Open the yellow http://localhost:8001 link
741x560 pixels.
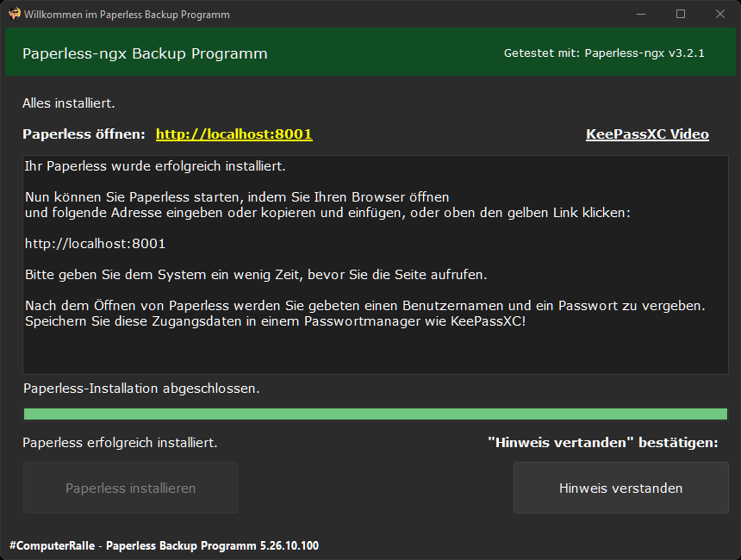(x=234, y=134)
